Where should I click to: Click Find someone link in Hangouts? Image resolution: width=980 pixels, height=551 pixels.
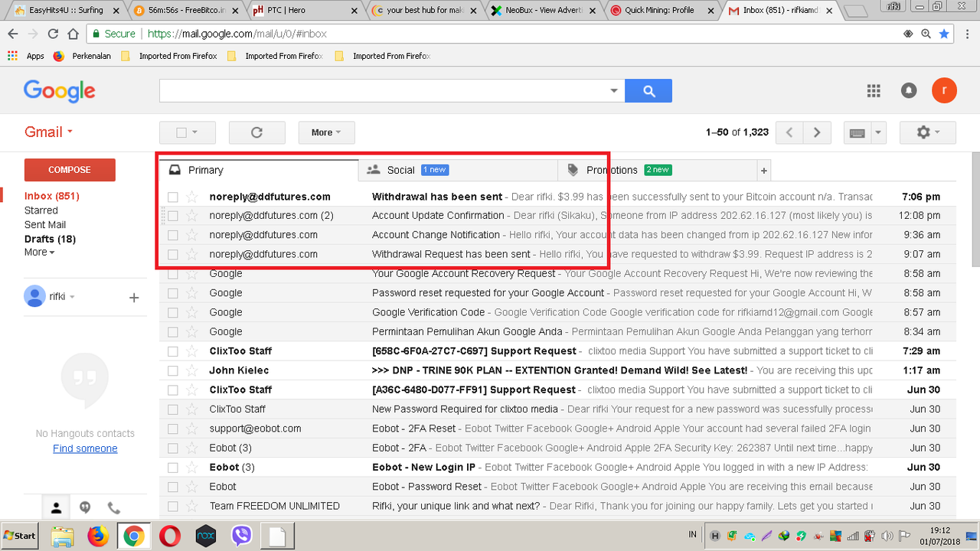[85, 448]
